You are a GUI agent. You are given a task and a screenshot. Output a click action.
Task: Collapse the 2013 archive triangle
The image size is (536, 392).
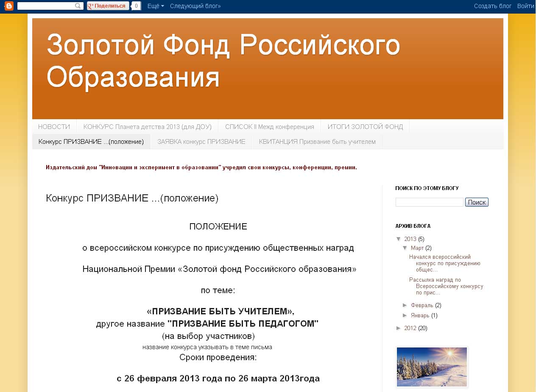(x=399, y=239)
